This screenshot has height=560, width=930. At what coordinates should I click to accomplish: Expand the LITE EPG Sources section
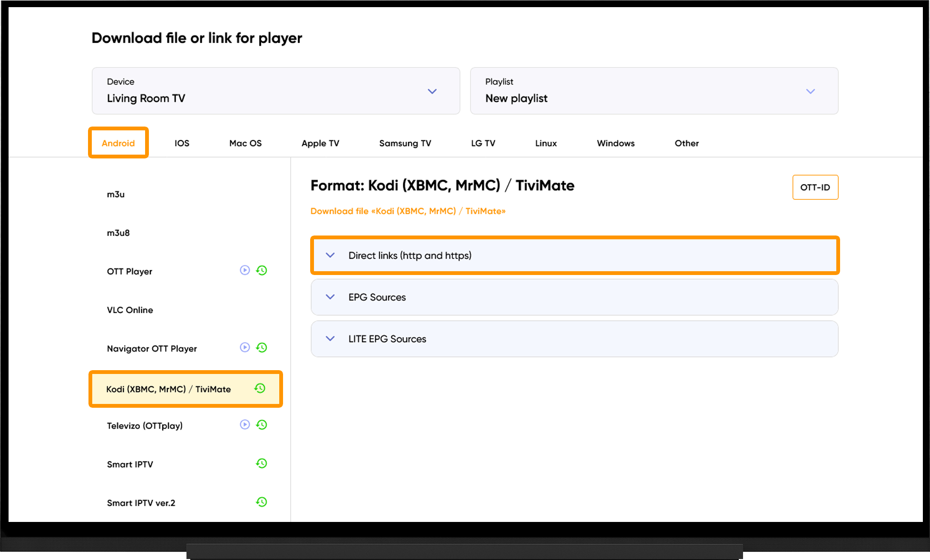575,339
